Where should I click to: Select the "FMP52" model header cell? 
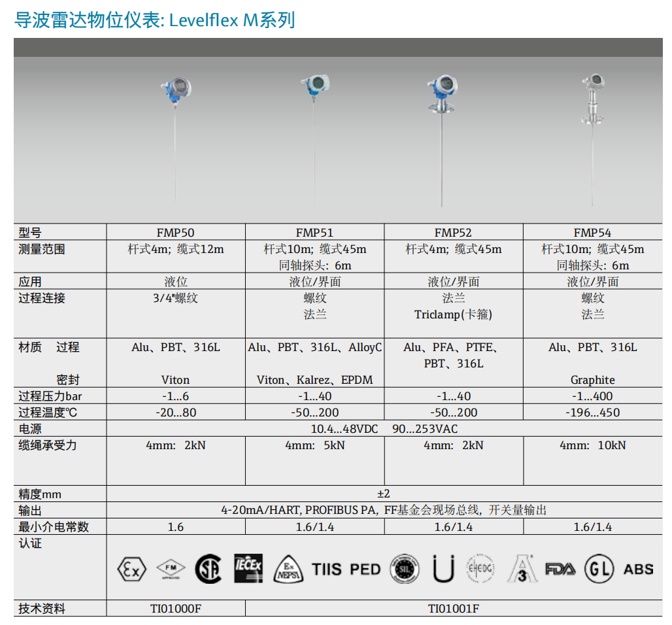(454, 232)
